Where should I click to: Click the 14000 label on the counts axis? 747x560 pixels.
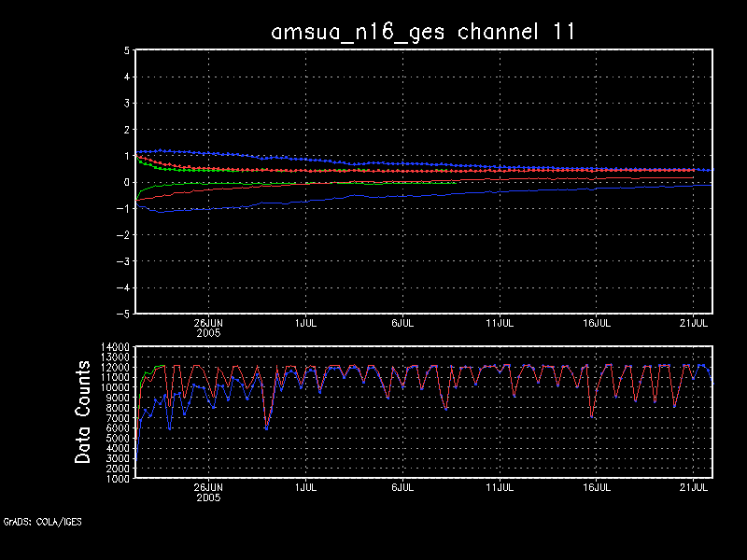pyautogui.click(x=115, y=346)
